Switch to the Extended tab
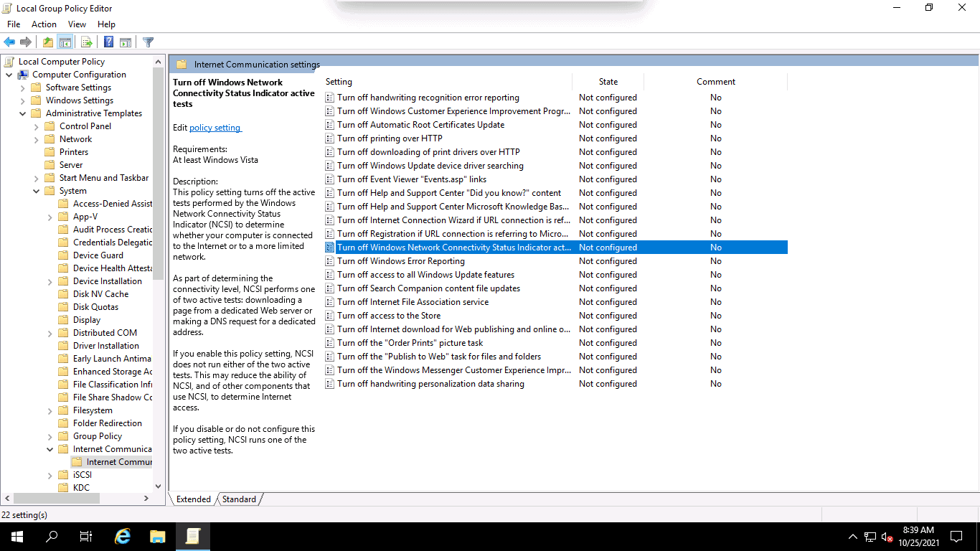980x551 pixels. (x=193, y=499)
